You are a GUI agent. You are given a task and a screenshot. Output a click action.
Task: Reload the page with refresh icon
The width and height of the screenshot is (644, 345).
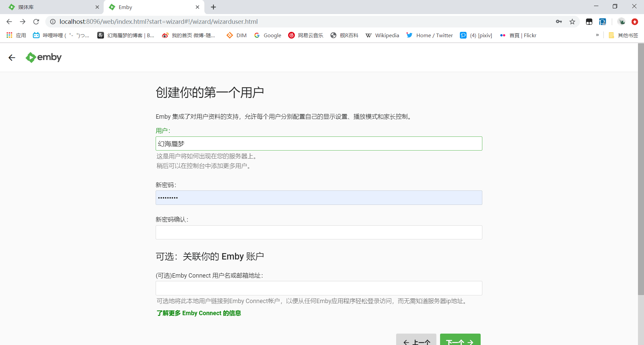pos(36,21)
